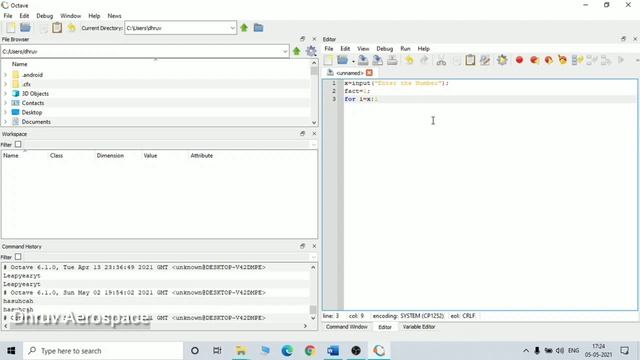640x360 pixels.
Task: Expand the Contacts folder
Action: click(x=5, y=103)
